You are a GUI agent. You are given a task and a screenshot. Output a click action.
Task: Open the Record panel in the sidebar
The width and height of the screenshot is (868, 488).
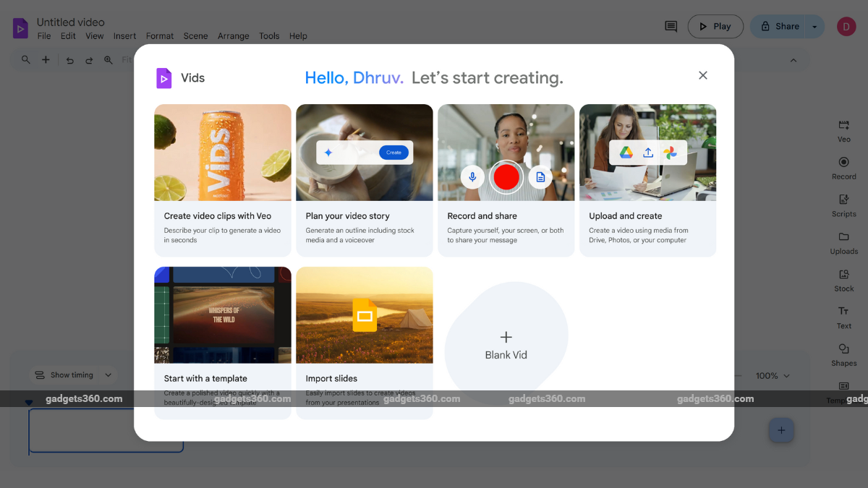click(x=843, y=168)
